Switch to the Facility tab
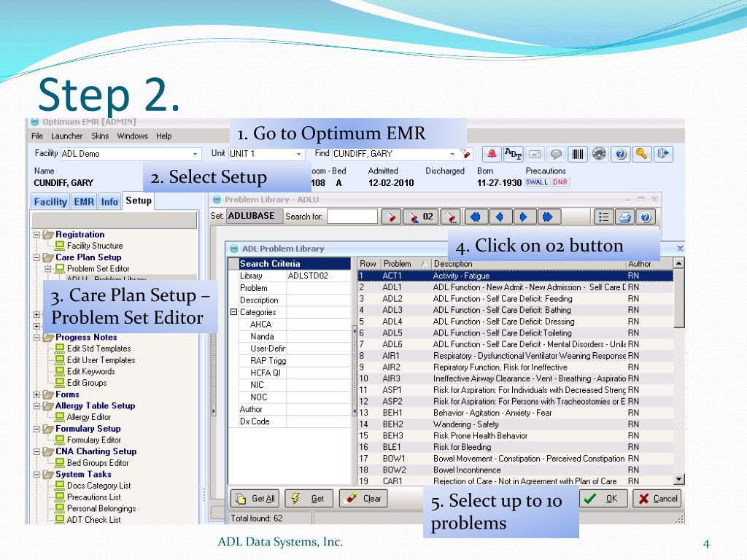 point(50,202)
